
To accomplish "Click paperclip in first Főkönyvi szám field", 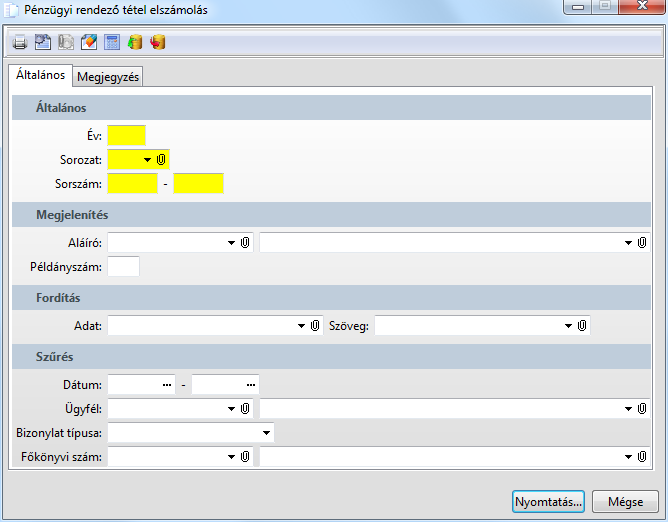I will click(245, 457).
